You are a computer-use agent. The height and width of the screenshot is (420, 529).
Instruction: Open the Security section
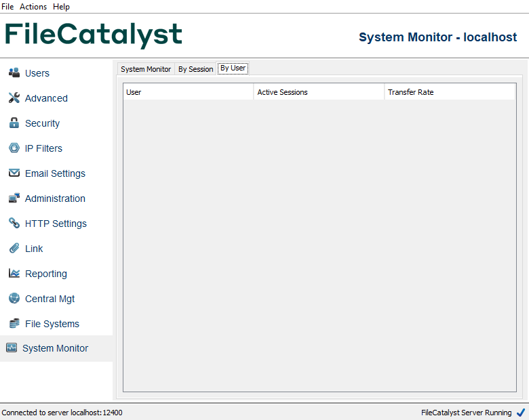click(42, 123)
